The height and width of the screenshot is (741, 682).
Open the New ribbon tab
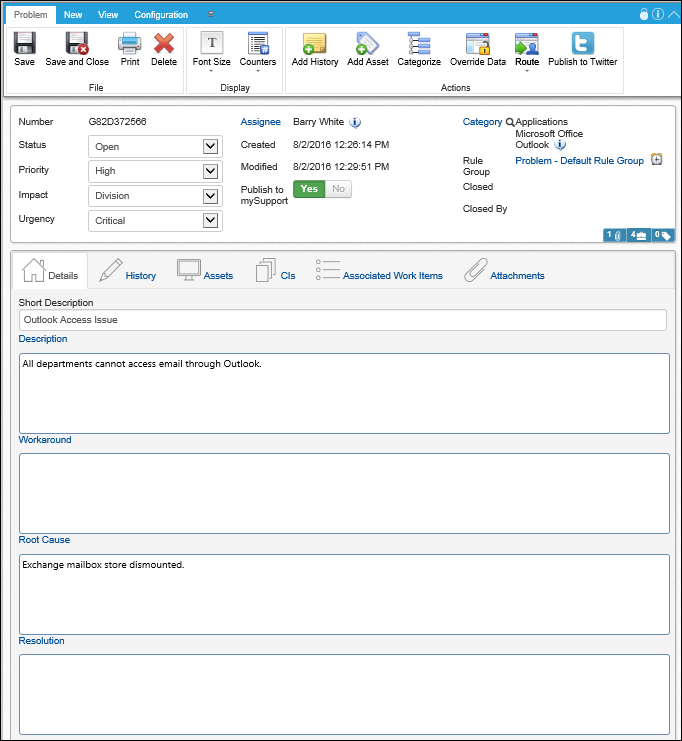[x=73, y=15]
